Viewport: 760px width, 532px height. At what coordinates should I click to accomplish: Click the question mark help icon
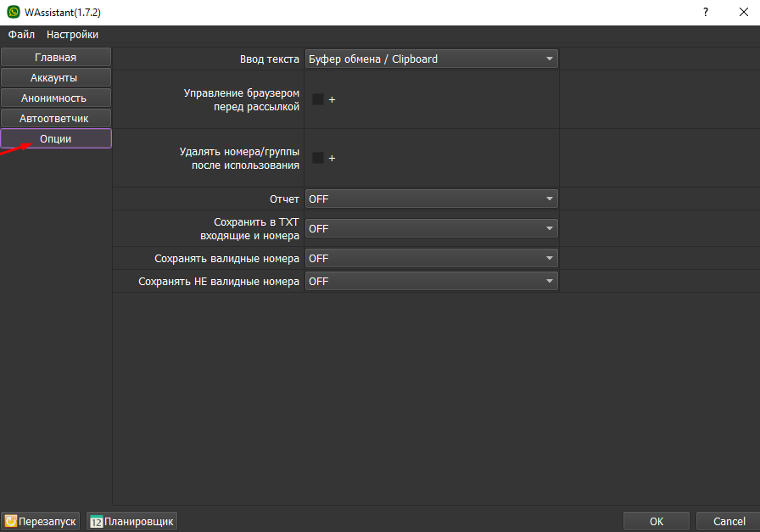pyautogui.click(x=705, y=12)
